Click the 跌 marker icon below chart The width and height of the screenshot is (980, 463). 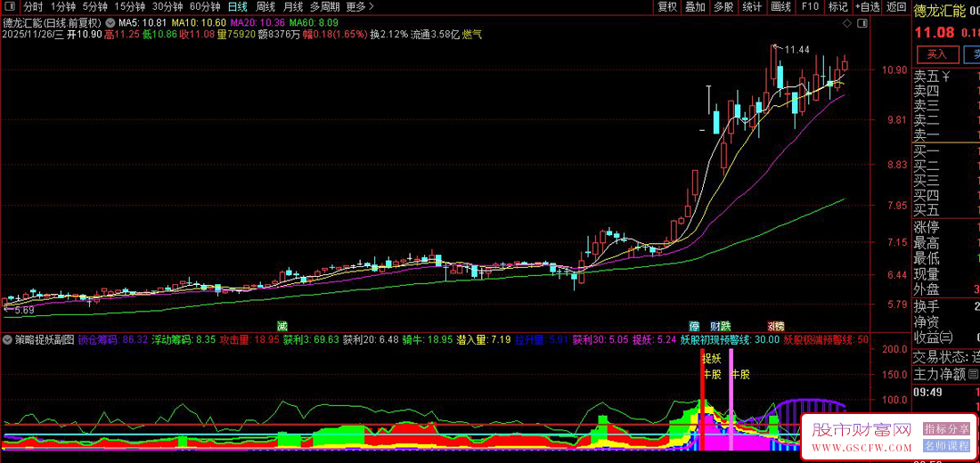[x=725, y=326]
